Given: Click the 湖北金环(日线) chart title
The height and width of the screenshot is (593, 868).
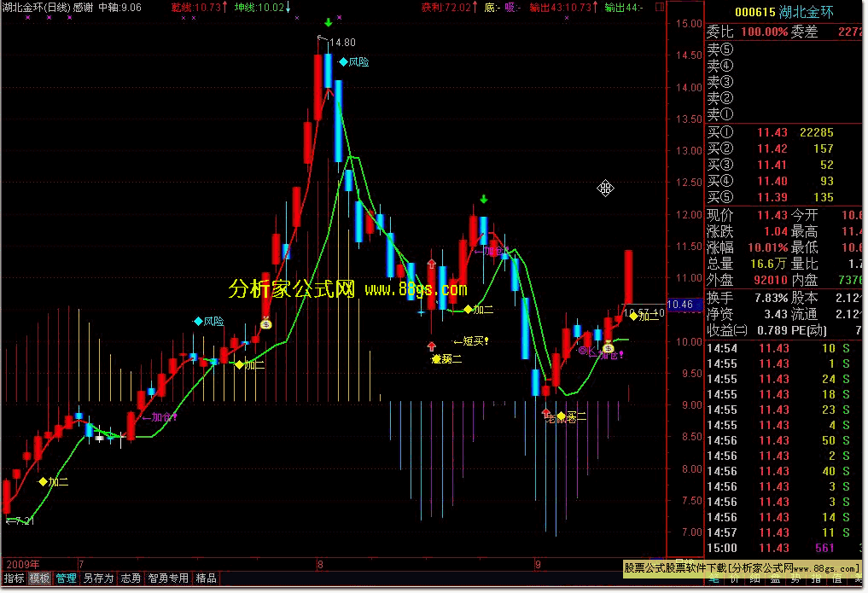Looking at the screenshot, I should coord(38,7).
